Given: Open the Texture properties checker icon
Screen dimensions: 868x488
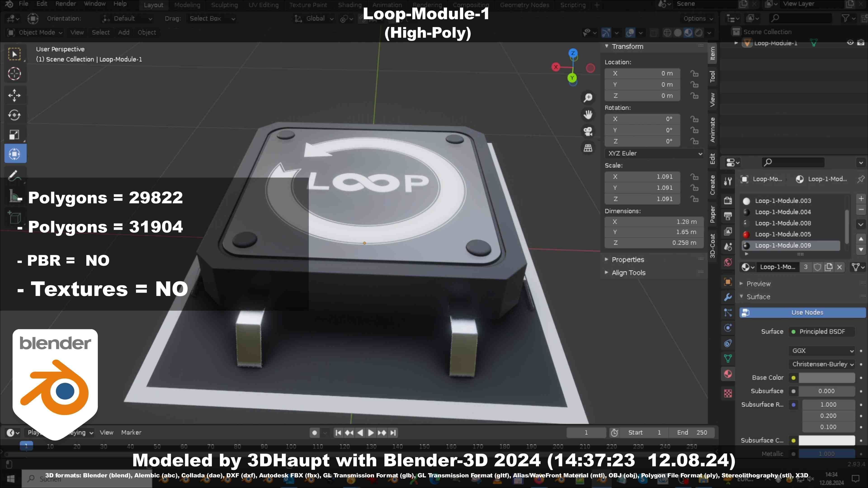Looking at the screenshot, I should click(728, 393).
